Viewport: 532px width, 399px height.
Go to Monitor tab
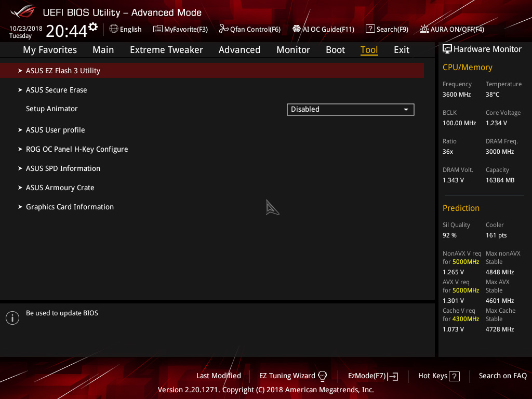(293, 50)
